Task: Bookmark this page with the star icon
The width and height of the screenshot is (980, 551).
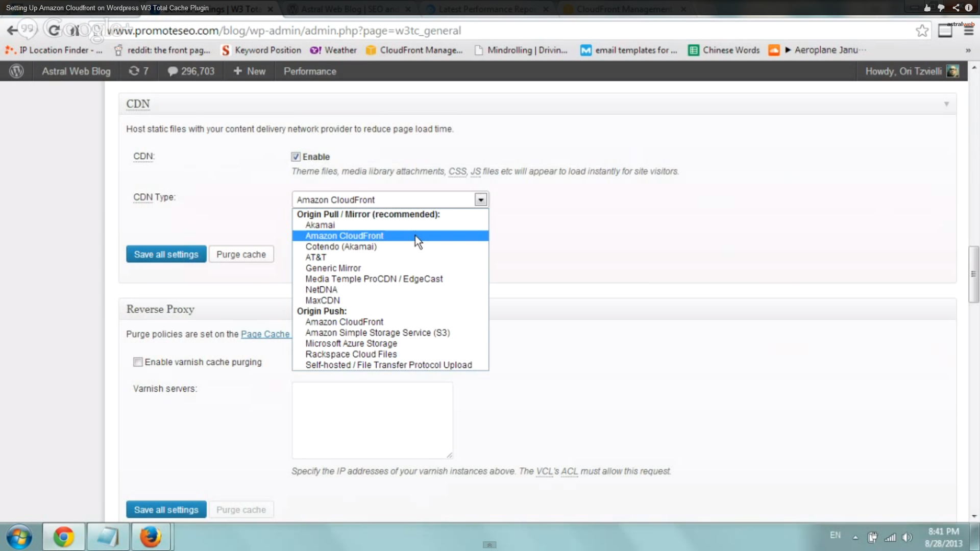Action: pyautogui.click(x=922, y=31)
